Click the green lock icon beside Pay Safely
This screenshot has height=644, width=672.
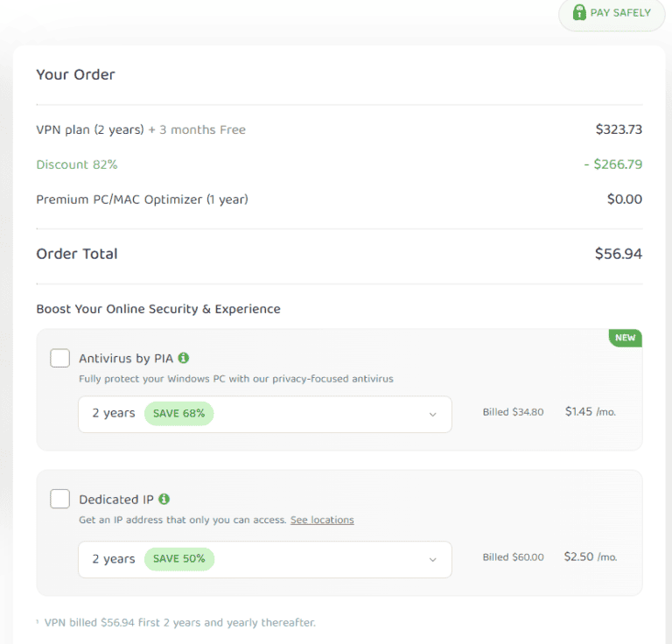(578, 13)
